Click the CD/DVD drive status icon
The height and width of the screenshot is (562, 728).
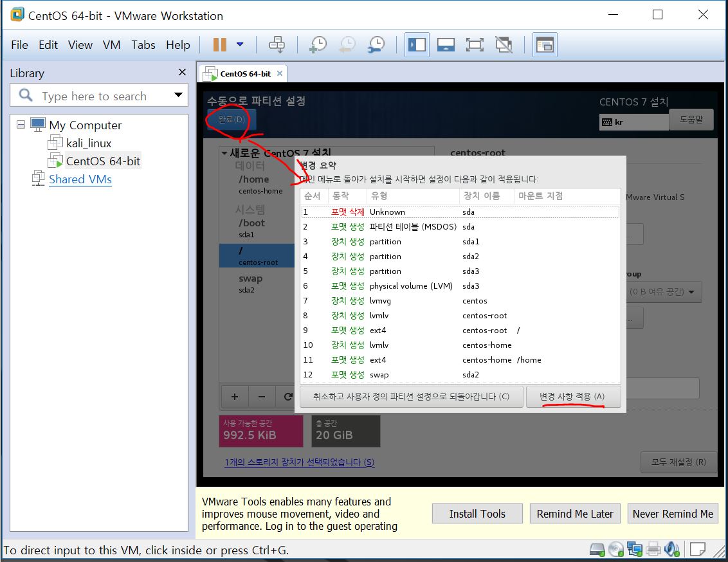coord(615,550)
